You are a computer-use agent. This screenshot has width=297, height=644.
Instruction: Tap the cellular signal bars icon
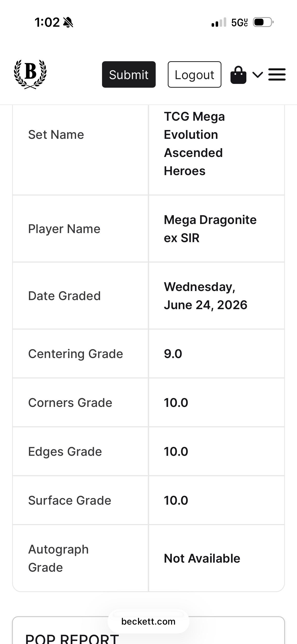[219, 22]
